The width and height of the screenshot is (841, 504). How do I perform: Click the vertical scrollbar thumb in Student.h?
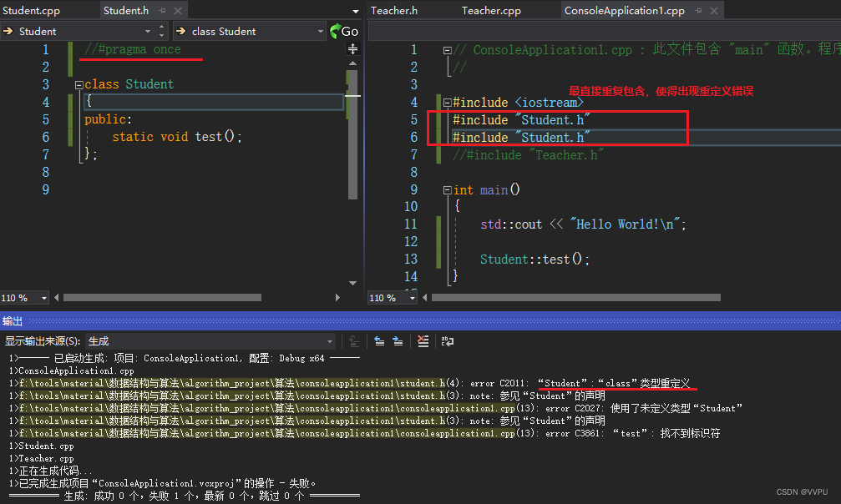coord(352,134)
